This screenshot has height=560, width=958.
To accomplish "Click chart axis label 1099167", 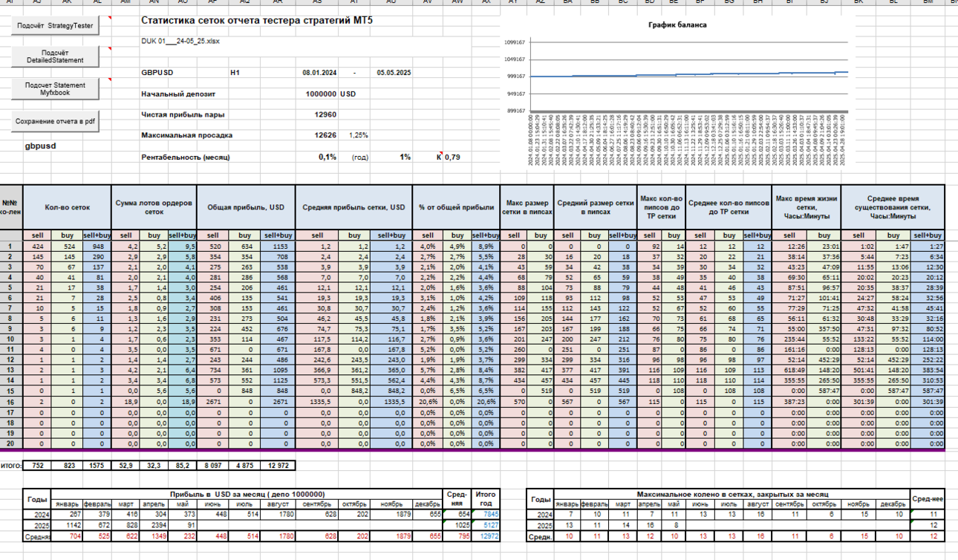I will tap(514, 42).
